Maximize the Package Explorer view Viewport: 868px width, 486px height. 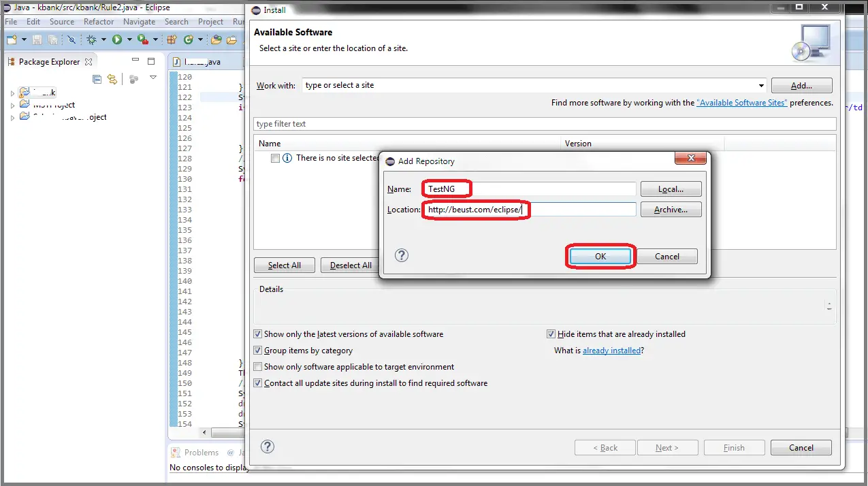pos(151,61)
